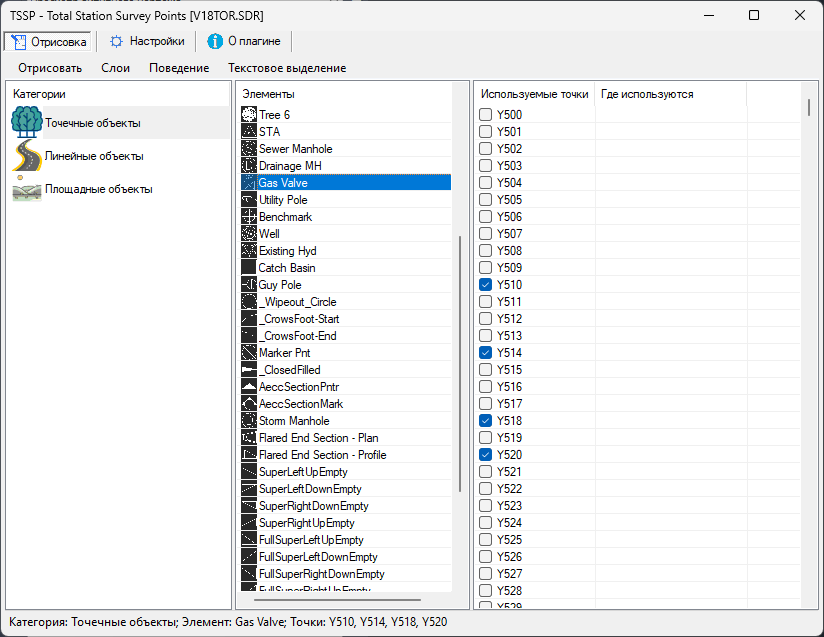The image size is (824, 637).
Task: Select the area objects category icon
Action: pos(26,189)
